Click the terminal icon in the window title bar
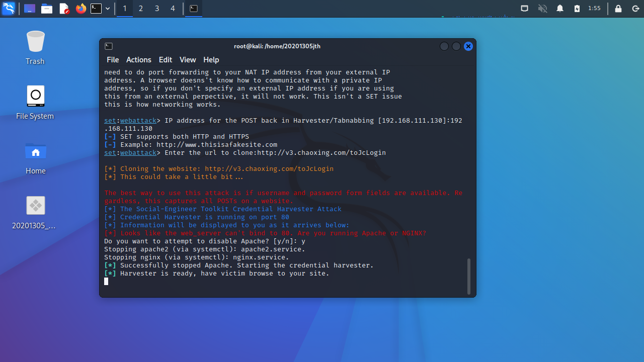The image size is (644, 362). click(109, 46)
